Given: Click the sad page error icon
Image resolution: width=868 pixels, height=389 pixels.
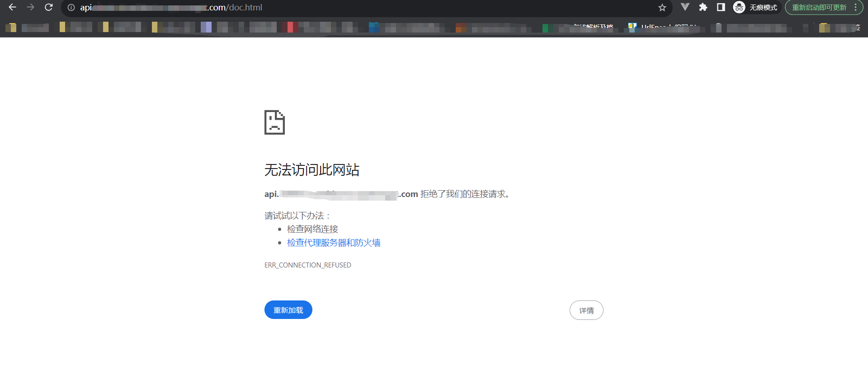Looking at the screenshot, I should [274, 122].
